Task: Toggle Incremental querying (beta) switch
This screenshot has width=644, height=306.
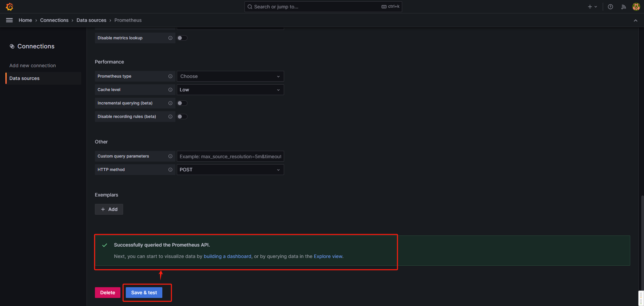Action: 182,103
